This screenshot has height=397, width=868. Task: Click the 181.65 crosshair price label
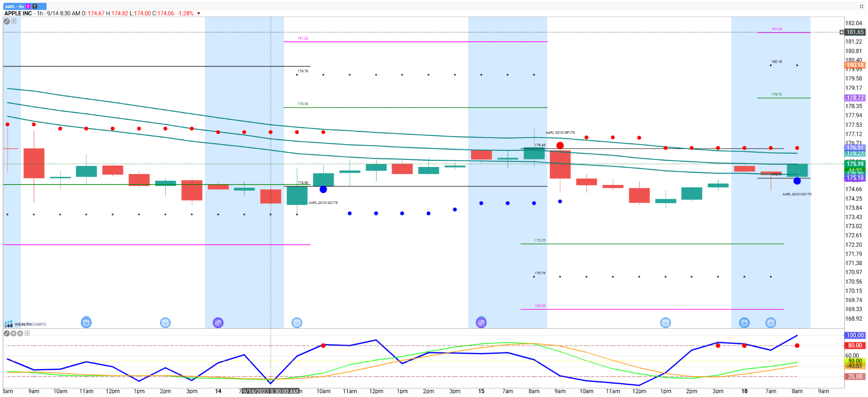tap(855, 32)
